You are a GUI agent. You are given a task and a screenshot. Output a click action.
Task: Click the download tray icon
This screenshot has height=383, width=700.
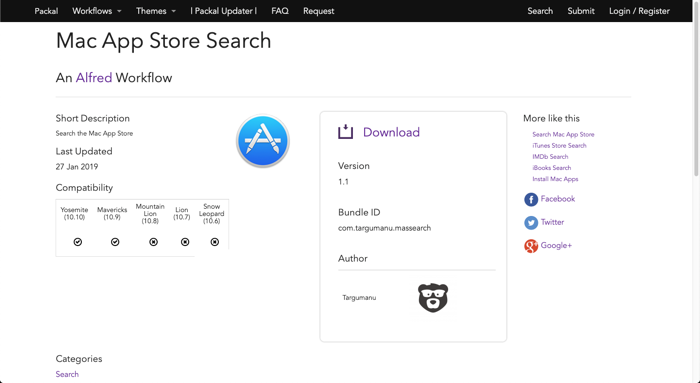[346, 132]
